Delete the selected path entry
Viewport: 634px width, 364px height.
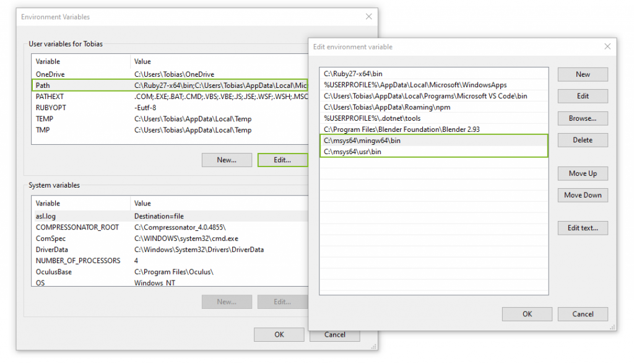click(582, 140)
